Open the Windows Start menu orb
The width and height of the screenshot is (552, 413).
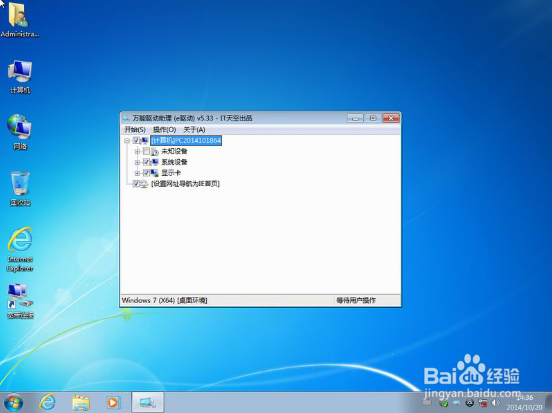[13, 402]
